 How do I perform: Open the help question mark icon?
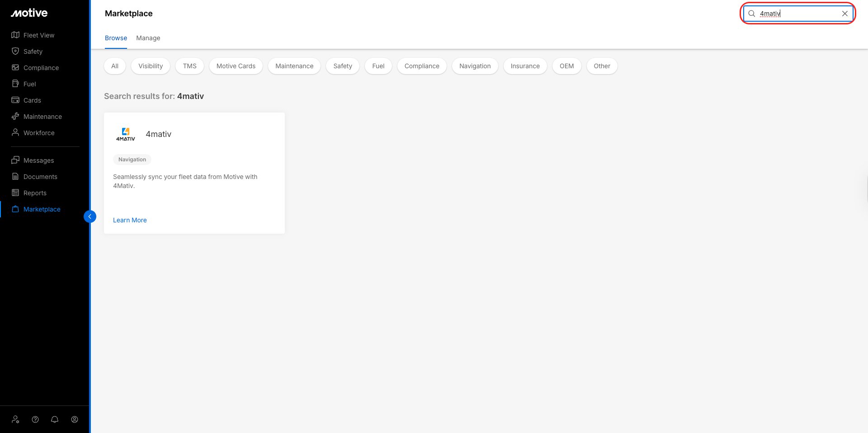[35, 419]
